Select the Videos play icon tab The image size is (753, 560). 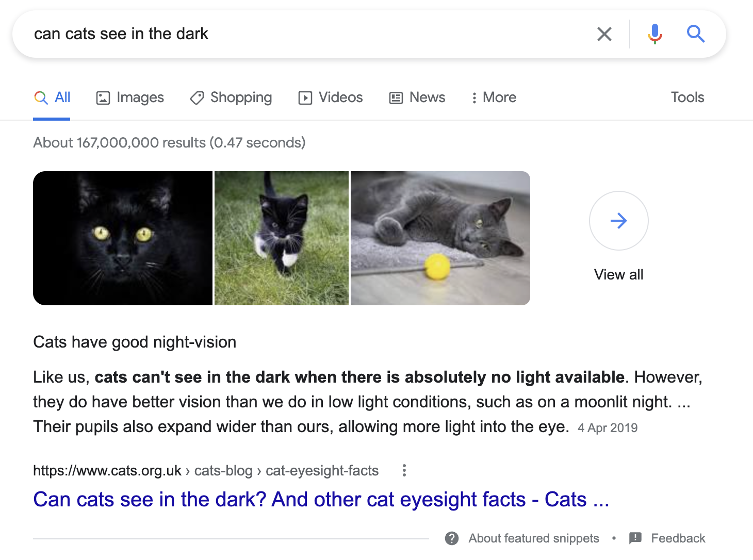(x=305, y=97)
